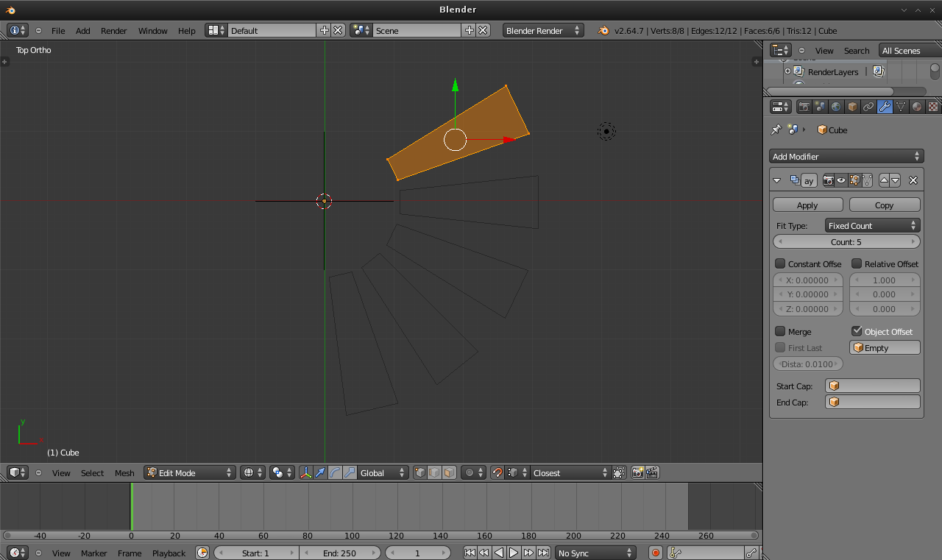The height and width of the screenshot is (560, 942).
Task: Click the Count: 5 slider field
Action: point(846,241)
